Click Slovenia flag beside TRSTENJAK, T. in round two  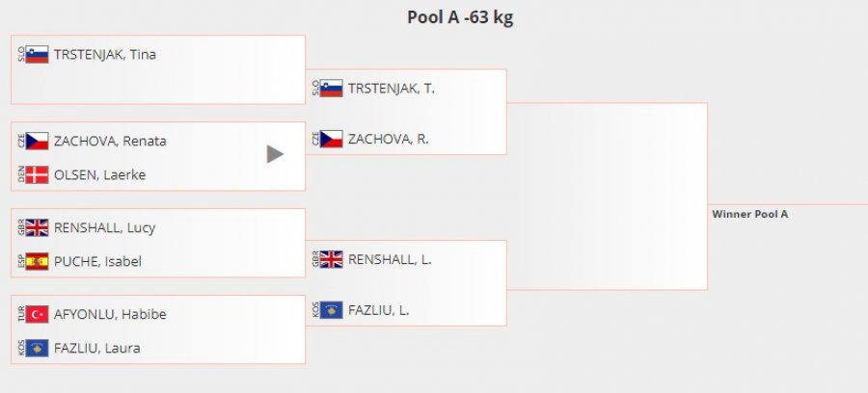pyautogui.click(x=331, y=89)
